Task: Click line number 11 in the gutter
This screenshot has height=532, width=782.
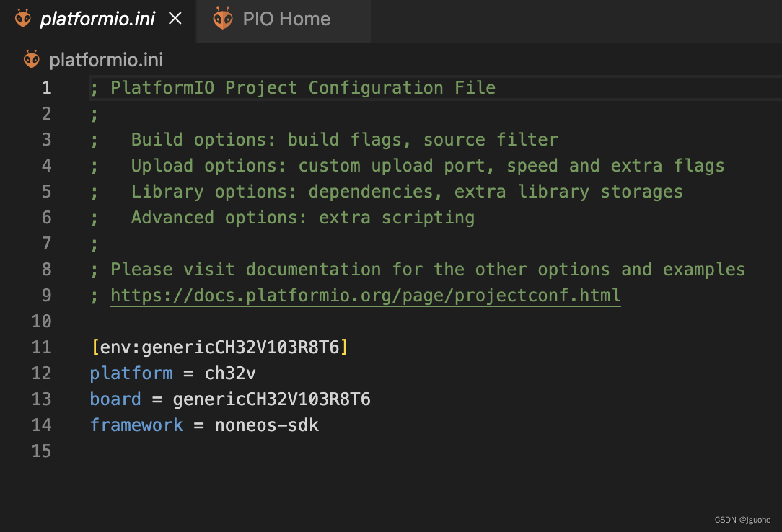Action: tap(41, 347)
